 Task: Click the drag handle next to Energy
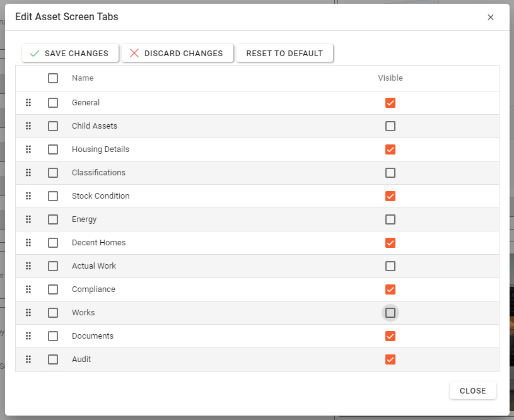(28, 219)
